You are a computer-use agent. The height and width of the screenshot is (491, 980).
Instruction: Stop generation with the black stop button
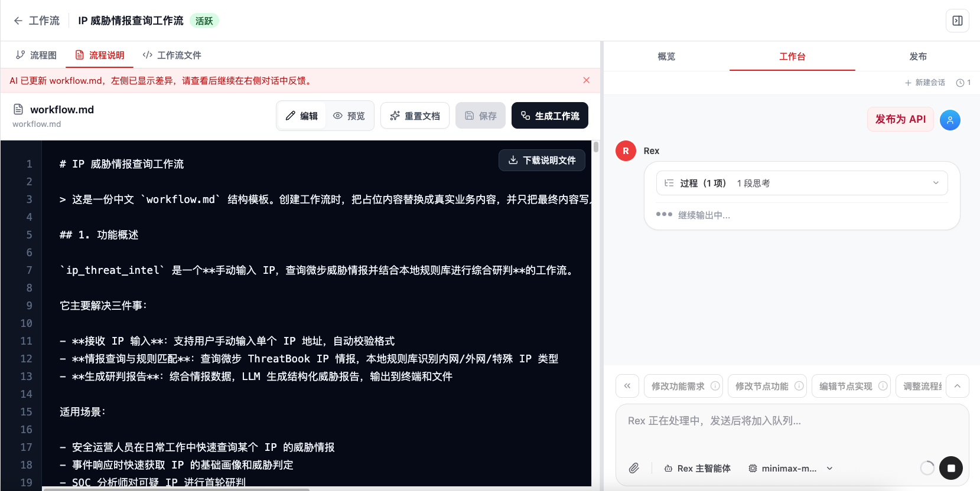coord(951,468)
